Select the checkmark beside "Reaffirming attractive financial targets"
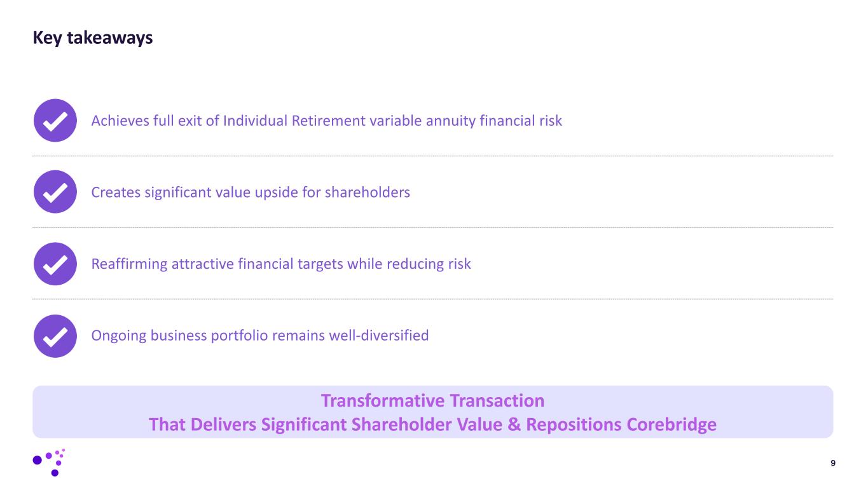The image size is (868, 488). tap(55, 264)
